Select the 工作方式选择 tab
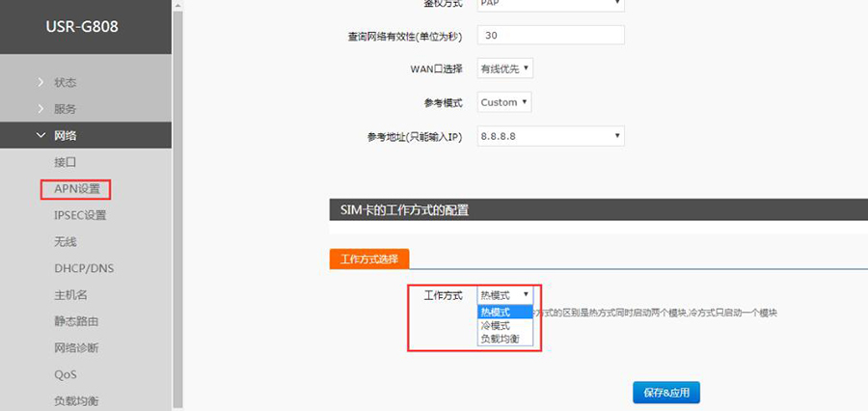Viewport: 868px width, 411px height. click(x=369, y=259)
